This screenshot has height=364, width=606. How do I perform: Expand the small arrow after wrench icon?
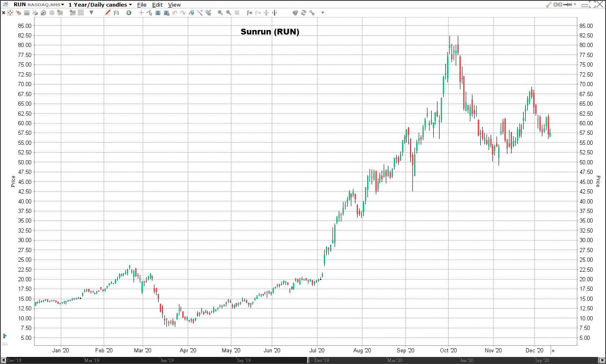(323, 13)
